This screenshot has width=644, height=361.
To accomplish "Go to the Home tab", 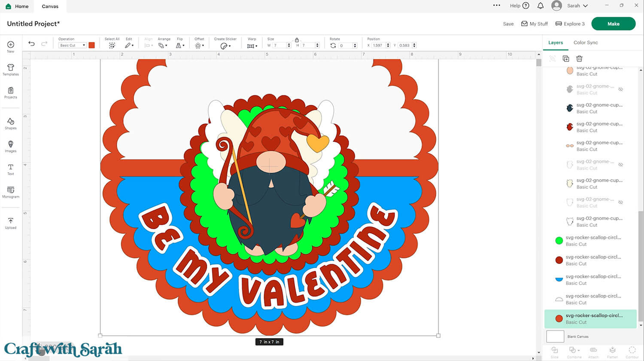I will click(x=17, y=6).
